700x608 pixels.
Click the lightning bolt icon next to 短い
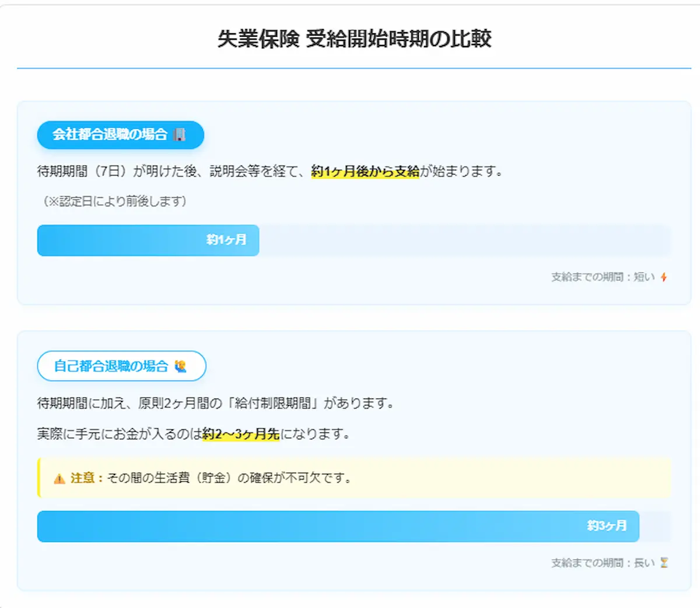[x=664, y=277]
